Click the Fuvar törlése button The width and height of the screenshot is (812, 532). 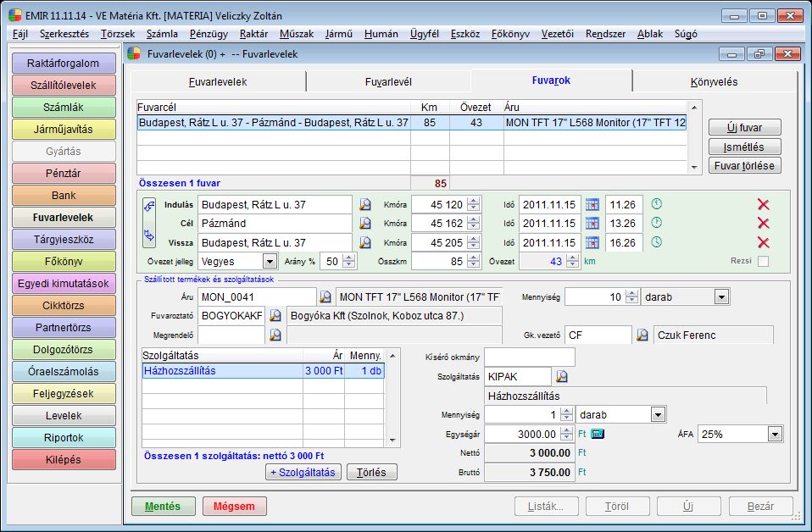[745, 165]
